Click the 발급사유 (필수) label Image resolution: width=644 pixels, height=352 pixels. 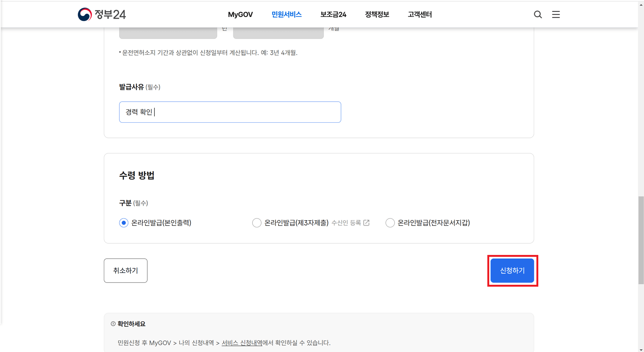pyautogui.click(x=140, y=87)
